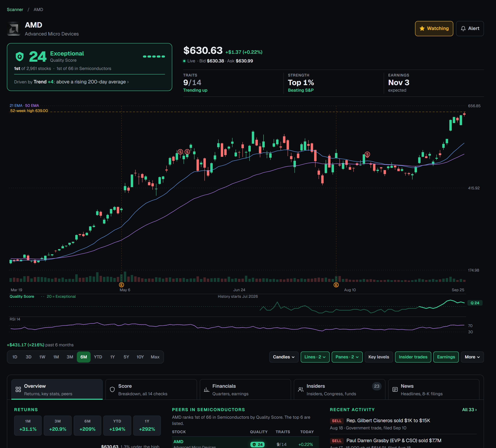Click the second insider sell S marker

tap(187, 152)
